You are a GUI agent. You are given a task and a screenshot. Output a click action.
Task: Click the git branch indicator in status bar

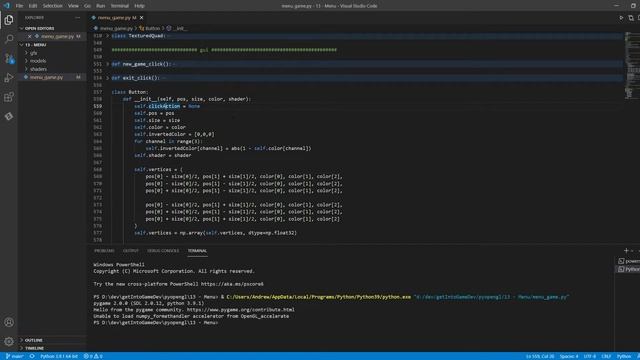pyautogui.click(x=15, y=356)
